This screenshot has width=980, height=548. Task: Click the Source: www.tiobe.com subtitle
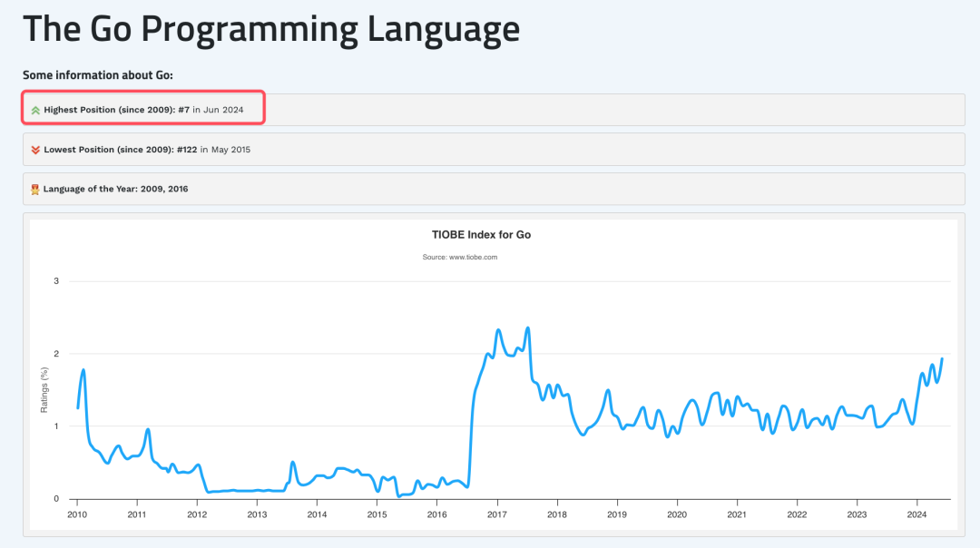[460, 257]
